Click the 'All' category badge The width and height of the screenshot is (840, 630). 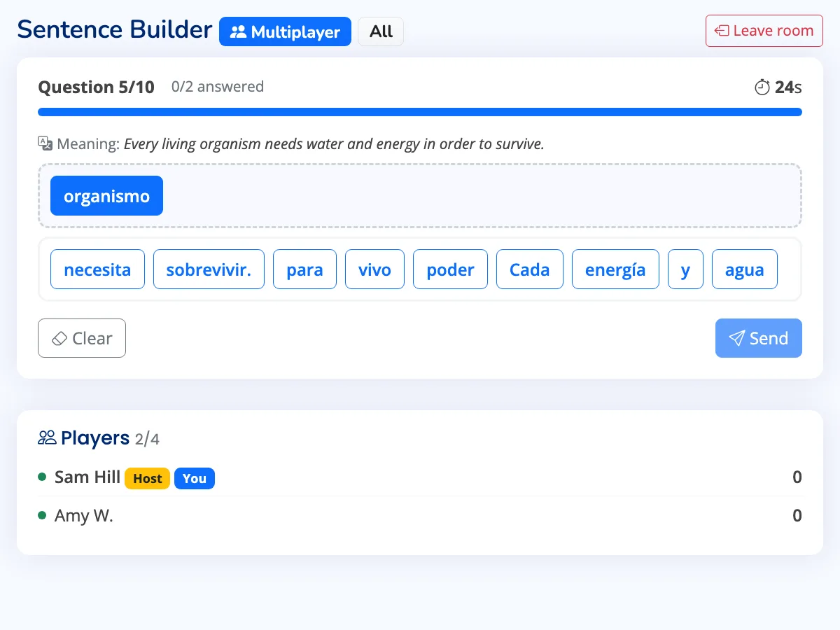381,31
